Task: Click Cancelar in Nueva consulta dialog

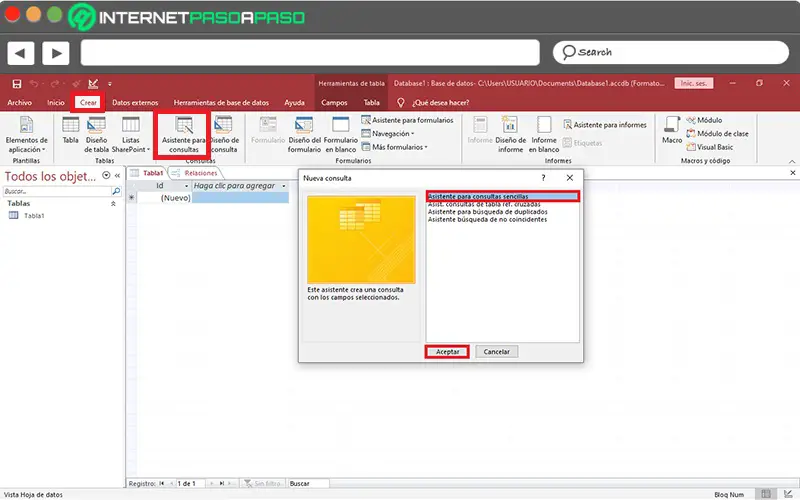Action: pos(496,352)
